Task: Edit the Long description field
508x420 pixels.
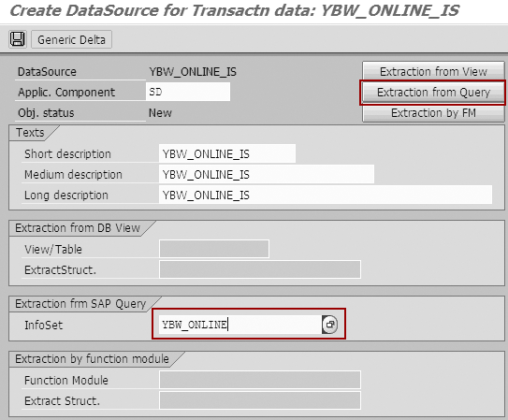Action: 326,195
